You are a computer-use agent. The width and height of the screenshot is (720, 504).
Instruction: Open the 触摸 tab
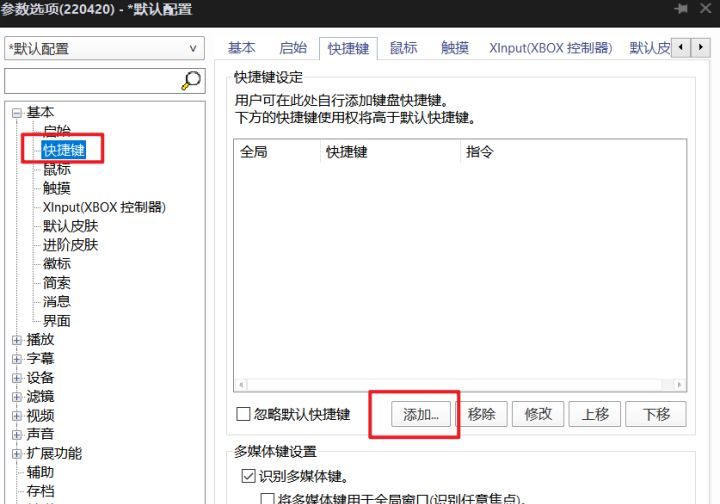click(455, 48)
